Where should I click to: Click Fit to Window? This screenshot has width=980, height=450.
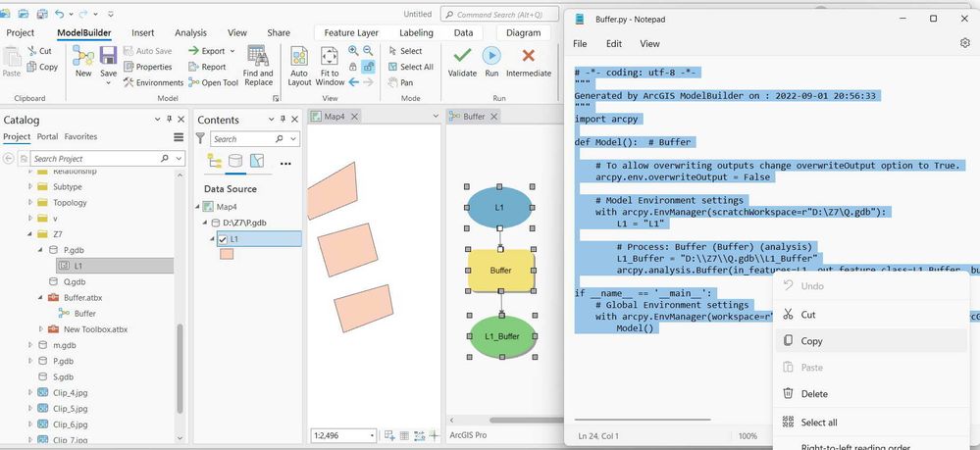click(x=330, y=66)
